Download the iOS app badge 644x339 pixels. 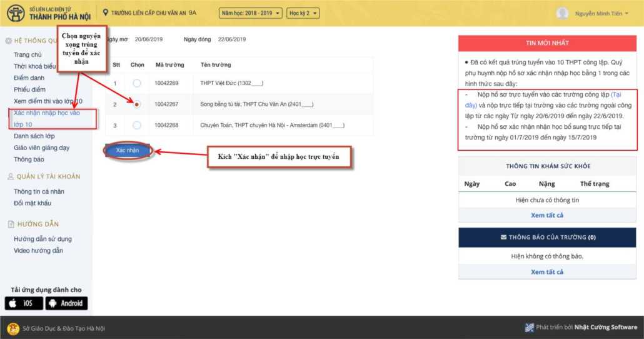24,303
